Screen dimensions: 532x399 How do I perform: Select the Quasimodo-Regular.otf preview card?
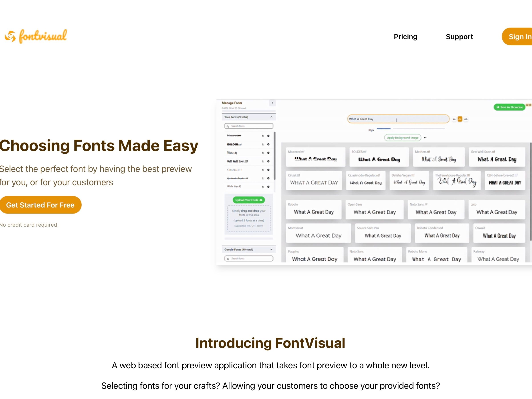click(366, 181)
